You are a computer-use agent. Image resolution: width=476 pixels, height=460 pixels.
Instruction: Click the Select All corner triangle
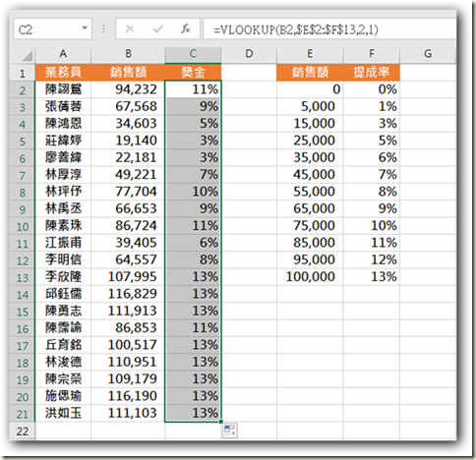click(x=27, y=55)
